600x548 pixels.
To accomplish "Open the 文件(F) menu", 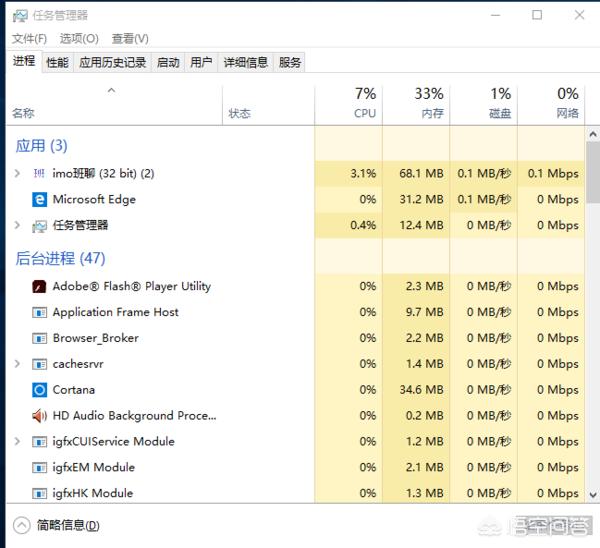I will (29, 39).
